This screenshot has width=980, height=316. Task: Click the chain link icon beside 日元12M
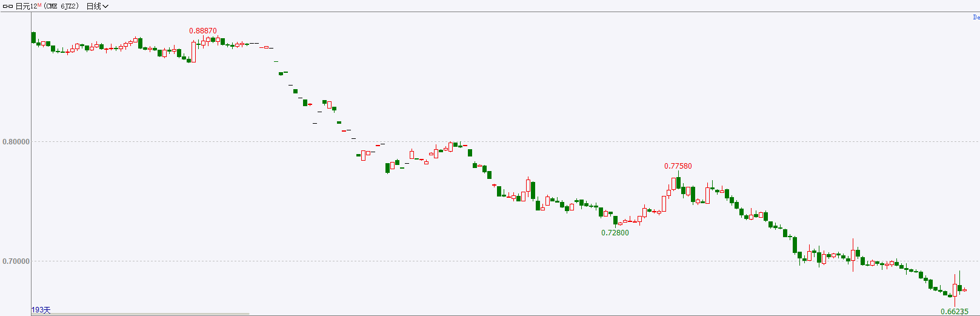pyautogui.click(x=8, y=6)
